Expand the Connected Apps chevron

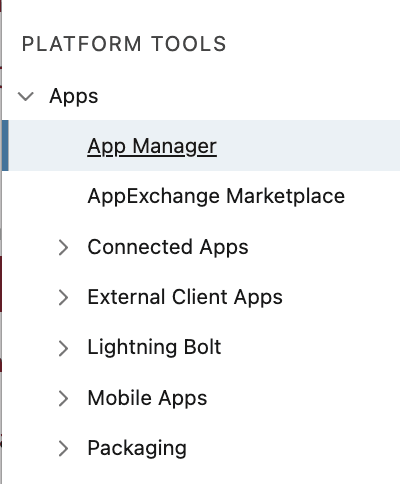(x=63, y=247)
